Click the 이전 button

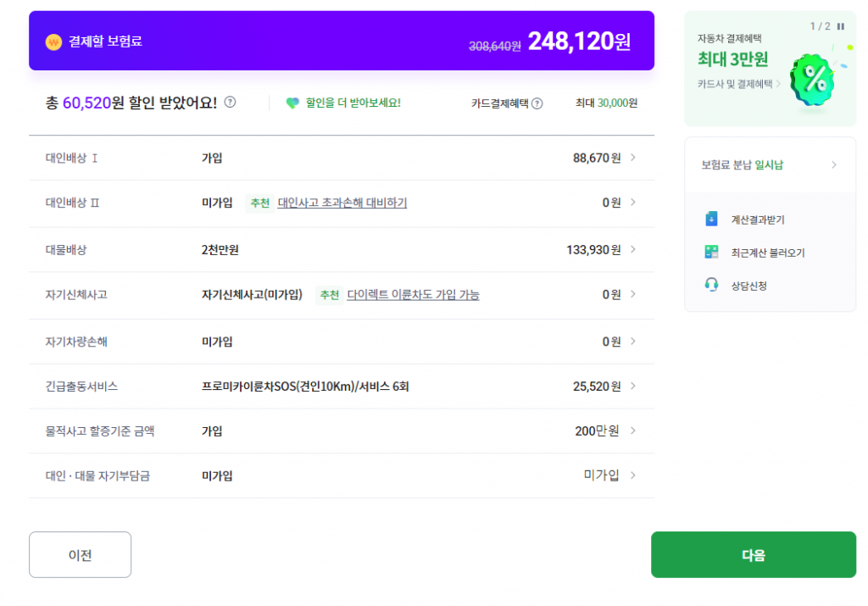point(80,555)
